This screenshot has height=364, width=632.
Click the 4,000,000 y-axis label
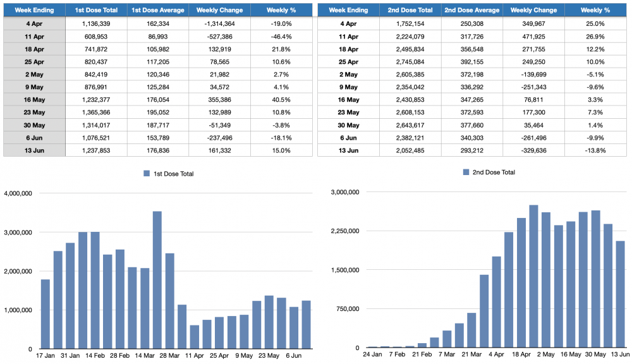pos(18,193)
